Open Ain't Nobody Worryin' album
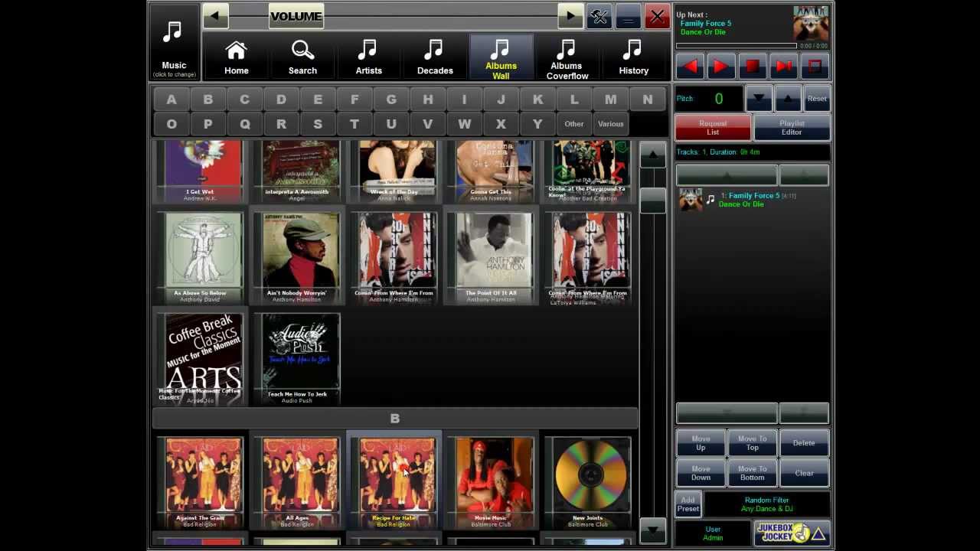The width and height of the screenshot is (980, 551). click(297, 258)
